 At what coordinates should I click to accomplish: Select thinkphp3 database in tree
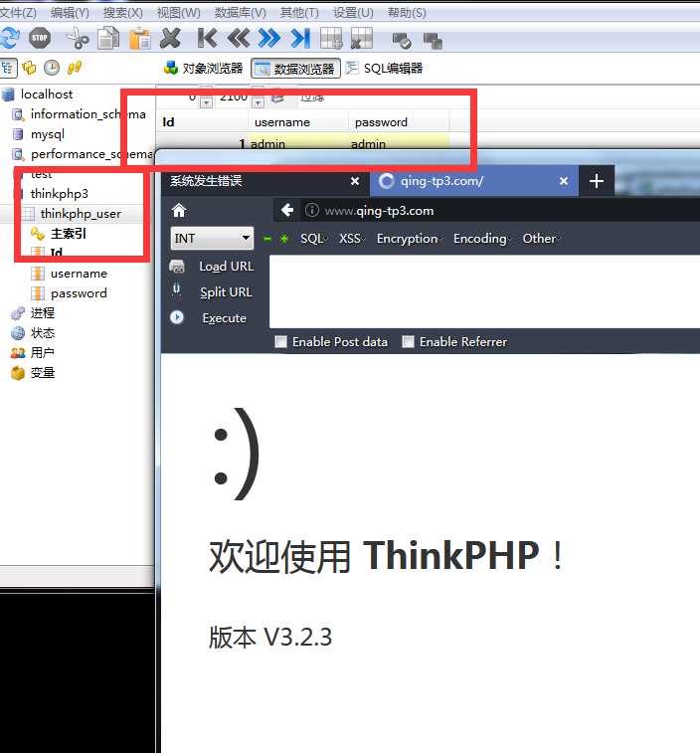[x=59, y=194]
